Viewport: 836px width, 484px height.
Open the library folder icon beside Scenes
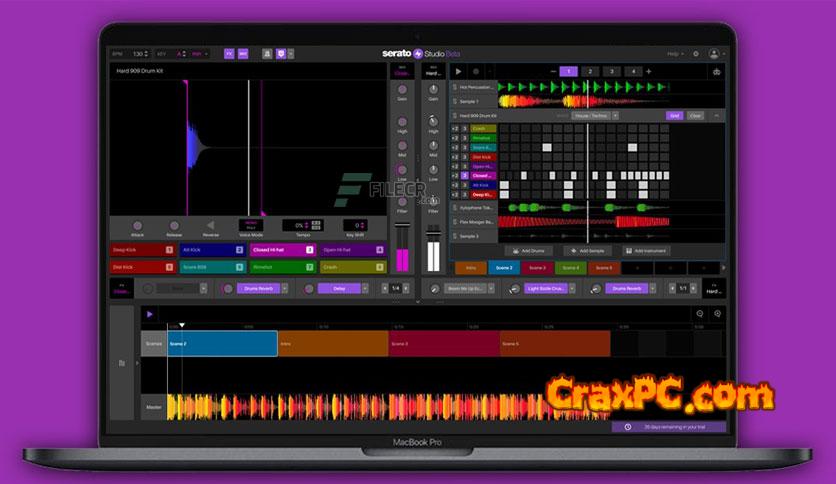tap(122, 363)
